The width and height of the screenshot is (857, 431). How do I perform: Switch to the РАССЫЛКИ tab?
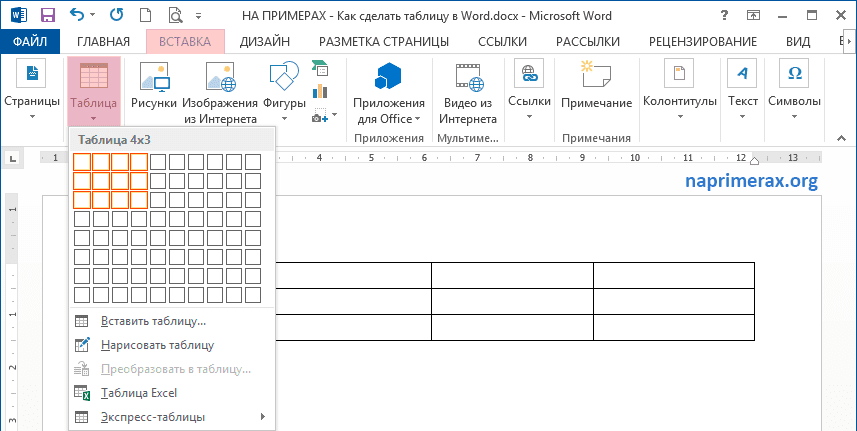click(x=588, y=42)
